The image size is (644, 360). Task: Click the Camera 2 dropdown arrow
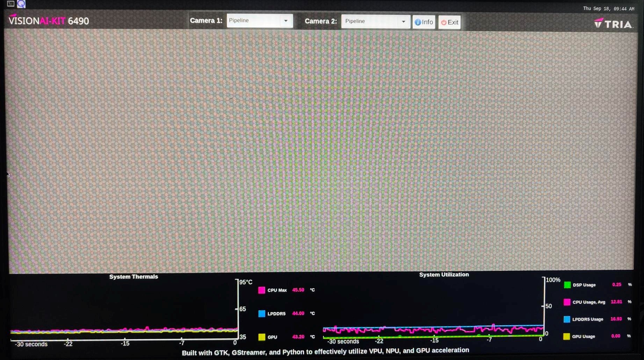pos(404,21)
